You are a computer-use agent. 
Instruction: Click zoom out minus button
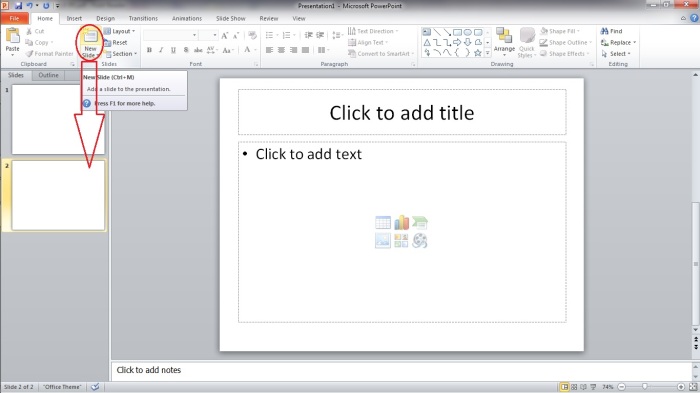621,387
